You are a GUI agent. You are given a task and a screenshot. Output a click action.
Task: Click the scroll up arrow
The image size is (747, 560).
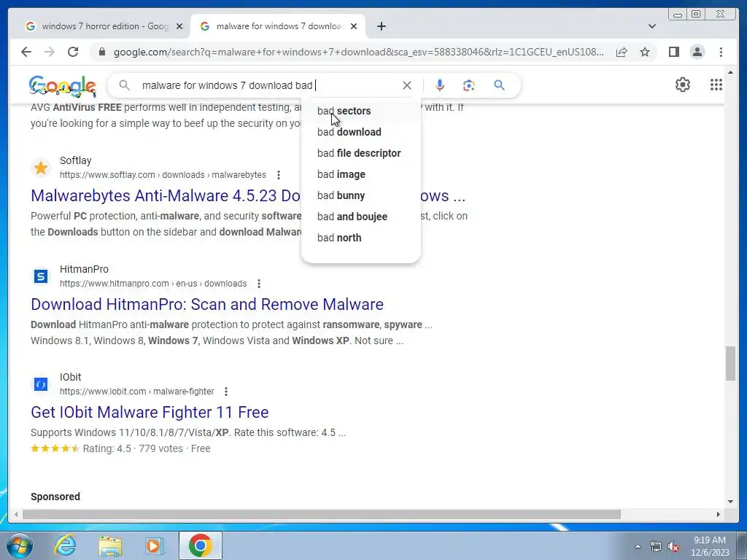[x=730, y=72]
